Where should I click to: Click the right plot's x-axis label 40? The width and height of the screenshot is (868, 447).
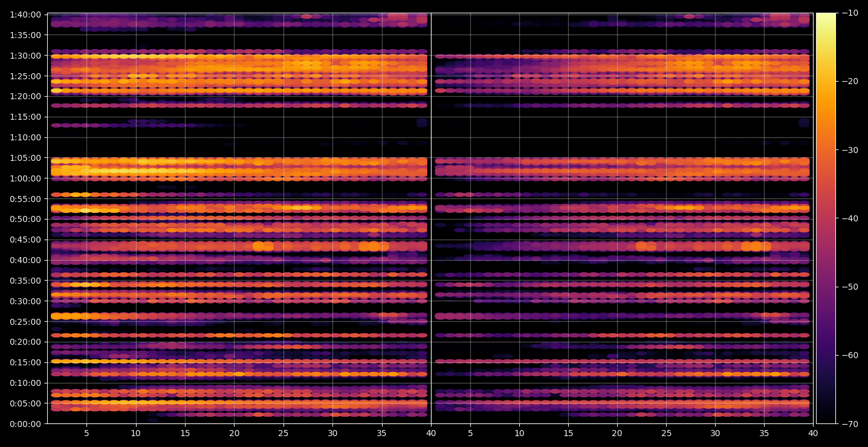click(x=813, y=433)
